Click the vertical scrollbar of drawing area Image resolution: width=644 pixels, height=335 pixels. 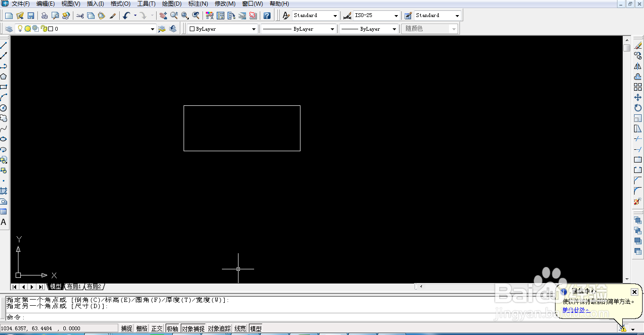pos(626,161)
